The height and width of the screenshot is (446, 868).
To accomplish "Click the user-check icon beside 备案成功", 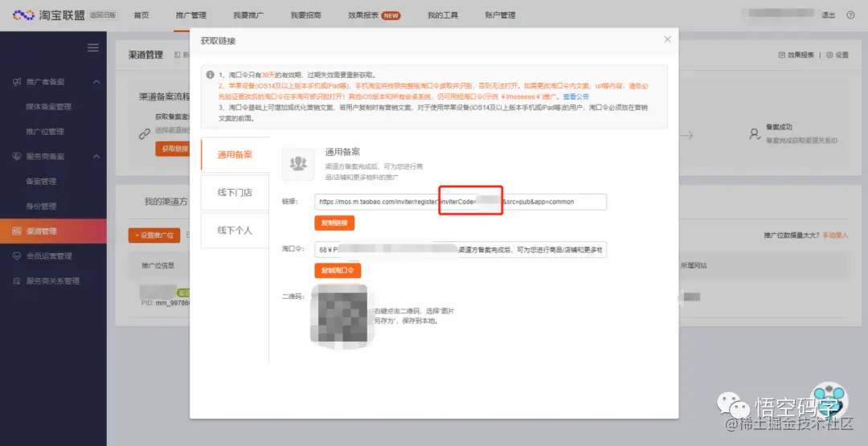I will pos(755,134).
